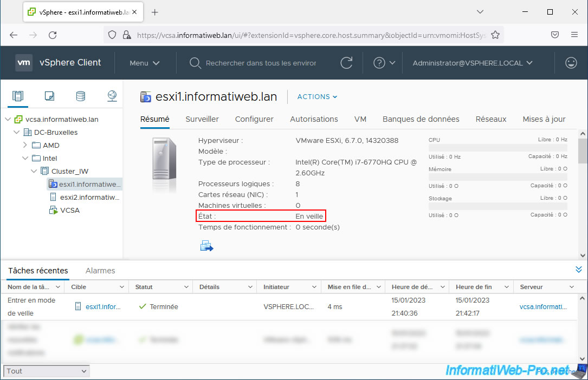Collapse the vcsa.informatiweb.lan tree node
Screen dimensions: 588x380
pos(8,119)
